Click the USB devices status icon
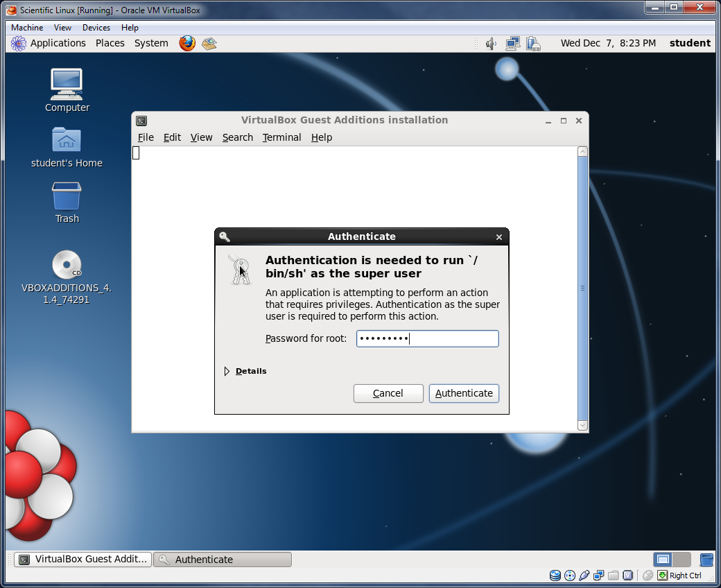 (584, 575)
